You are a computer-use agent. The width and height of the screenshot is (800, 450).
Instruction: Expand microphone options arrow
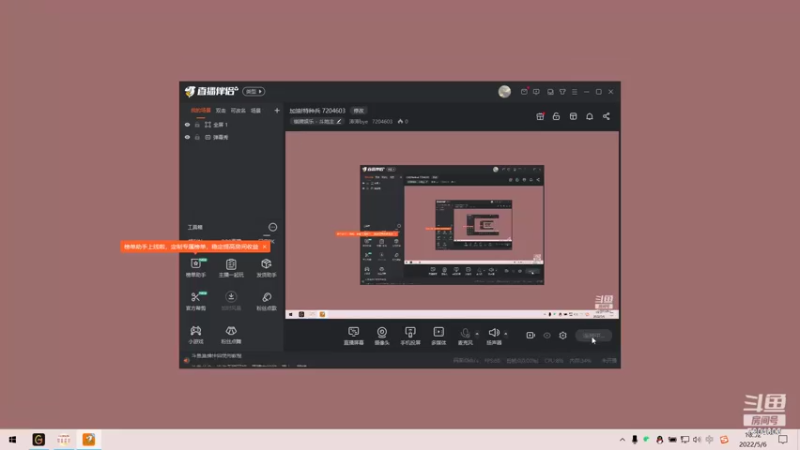[477, 334]
